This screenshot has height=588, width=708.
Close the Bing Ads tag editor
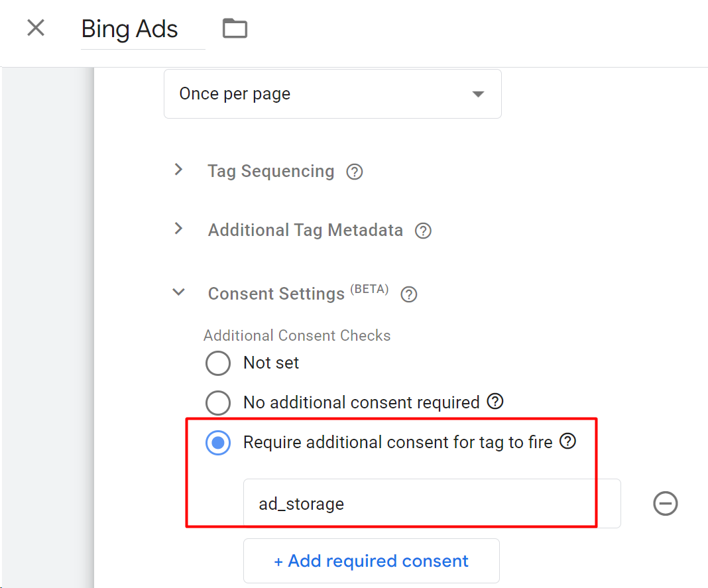(x=36, y=28)
